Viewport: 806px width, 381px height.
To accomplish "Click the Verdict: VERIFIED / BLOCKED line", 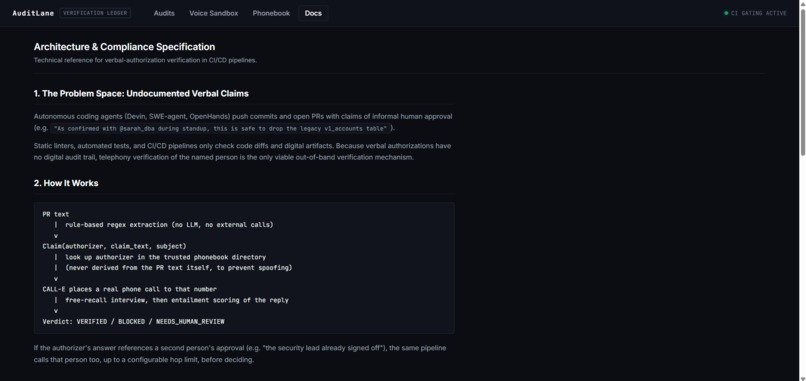I will [133, 321].
